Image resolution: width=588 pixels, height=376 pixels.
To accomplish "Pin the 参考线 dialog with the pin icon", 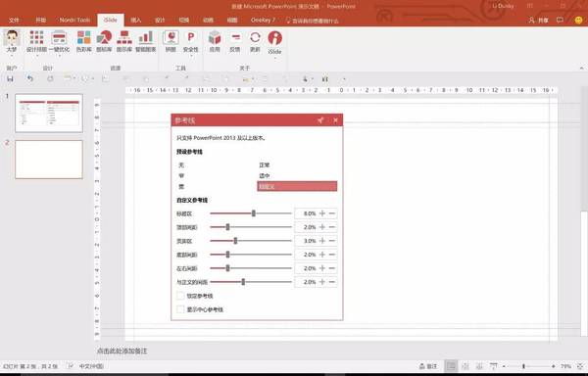I will [x=320, y=120].
